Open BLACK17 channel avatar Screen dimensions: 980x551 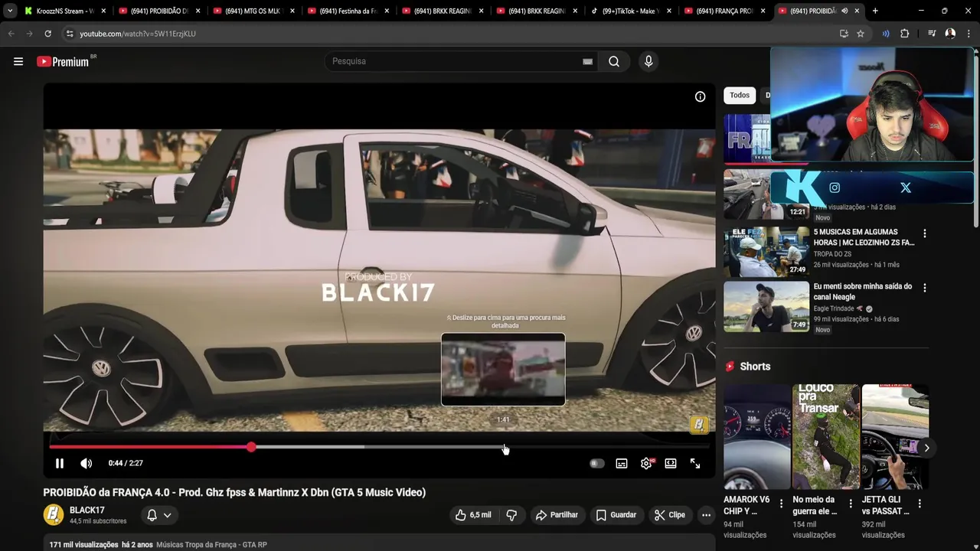(53, 515)
